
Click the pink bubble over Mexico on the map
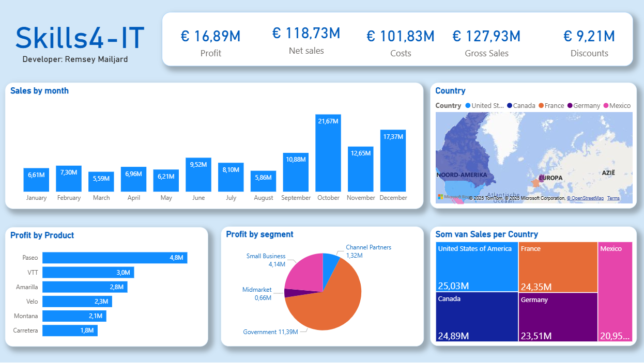pyautogui.click(x=459, y=201)
